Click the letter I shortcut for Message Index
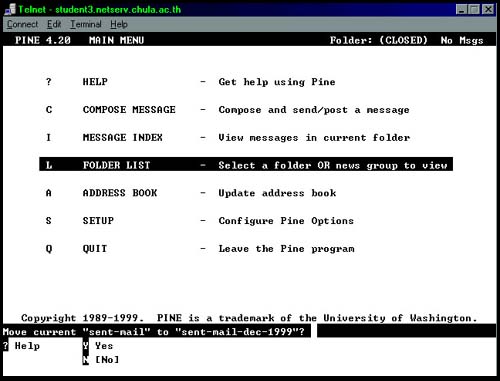The width and height of the screenshot is (500, 381). [x=49, y=137]
